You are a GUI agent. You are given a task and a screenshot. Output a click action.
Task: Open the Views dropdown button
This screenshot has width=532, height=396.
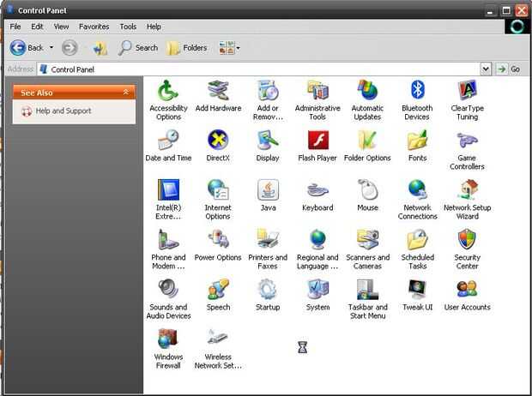[229, 48]
